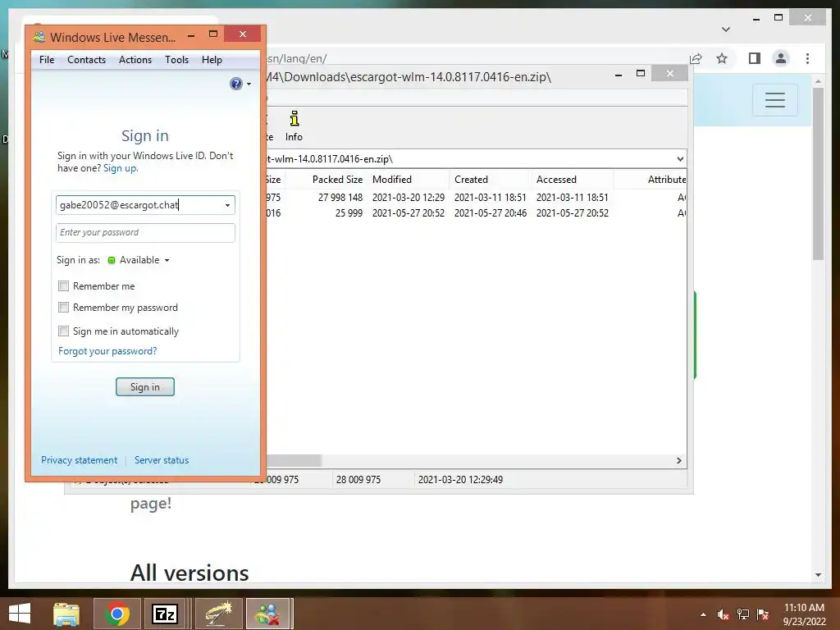Switch to 7-Zip on the taskbar
This screenshot has width=840, height=630.
[x=164, y=614]
